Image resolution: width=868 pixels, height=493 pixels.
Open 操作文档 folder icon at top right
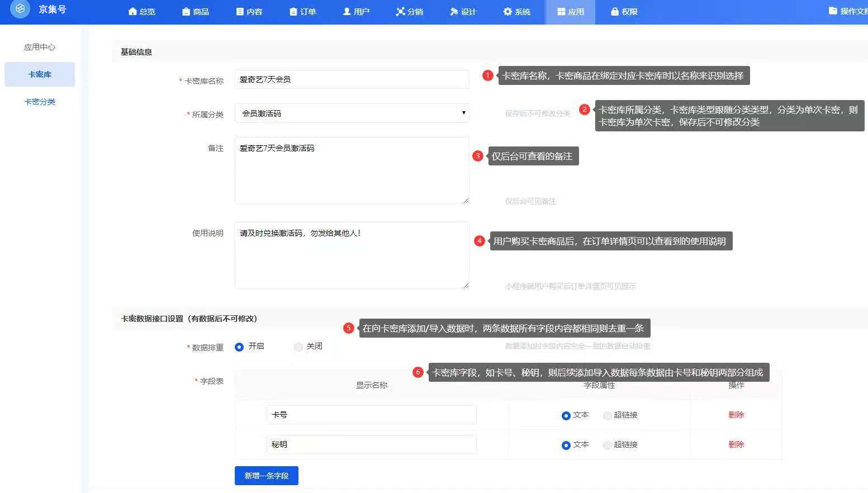[x=833, y=11]
